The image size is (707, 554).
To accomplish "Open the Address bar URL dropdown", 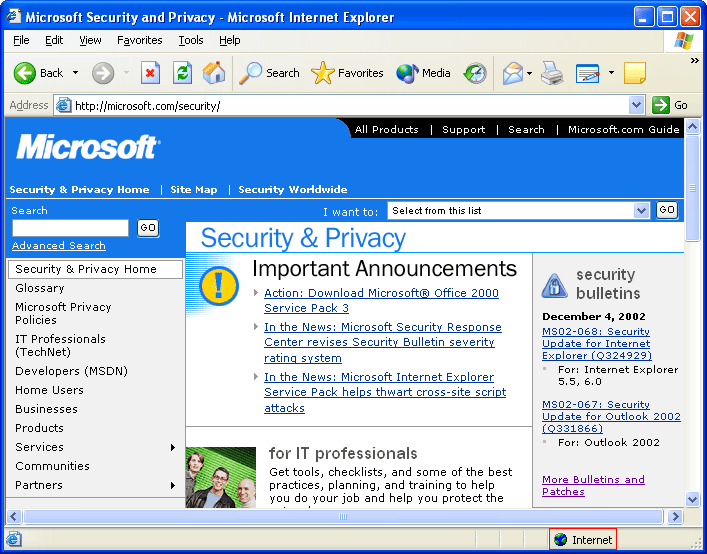I will coord(637,105).
